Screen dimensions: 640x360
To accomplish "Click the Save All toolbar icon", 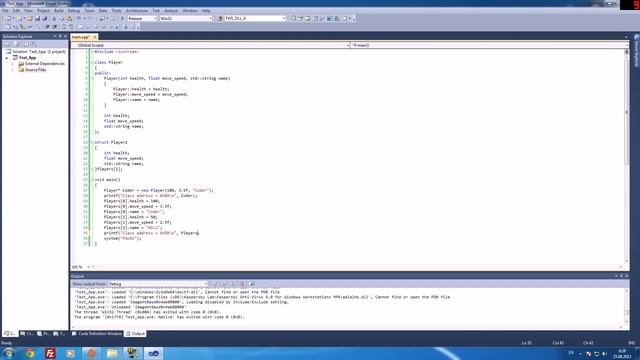I will [44, 18].
